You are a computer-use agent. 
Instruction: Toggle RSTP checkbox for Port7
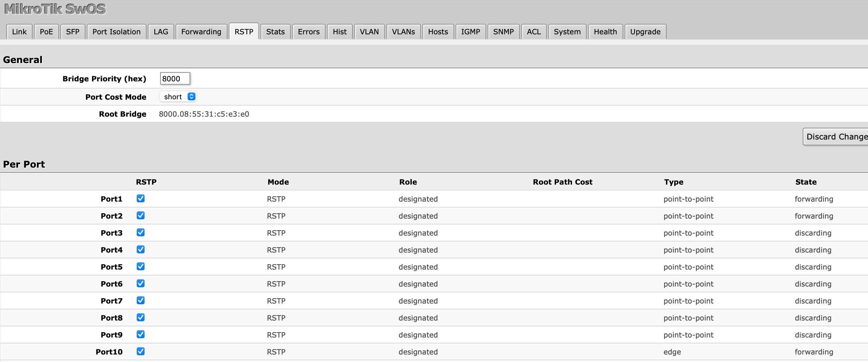[141, 300]
